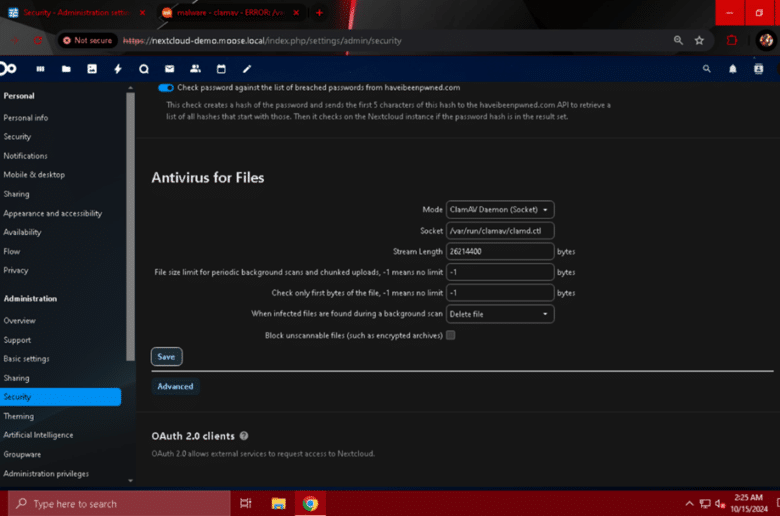Viewport: 780px width, 516px height.
Task: Open File Explorer from the taskbar
Action: pyautogui.click(x=279, y=504)
